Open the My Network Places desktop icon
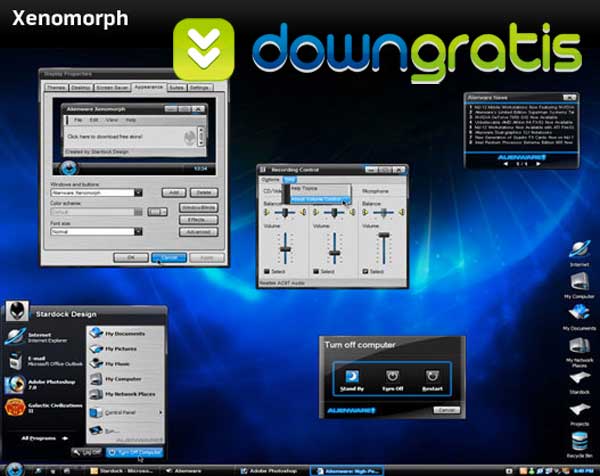 pos(579,352)
